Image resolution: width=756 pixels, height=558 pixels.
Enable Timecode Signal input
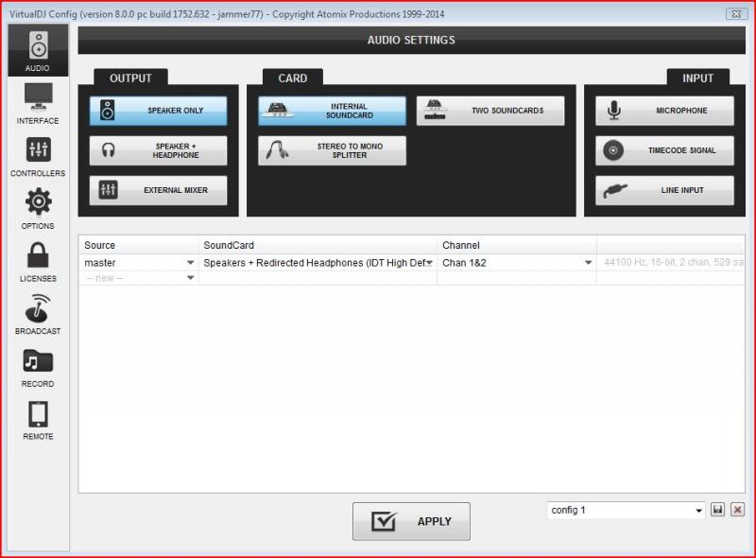tap(665, 150)
